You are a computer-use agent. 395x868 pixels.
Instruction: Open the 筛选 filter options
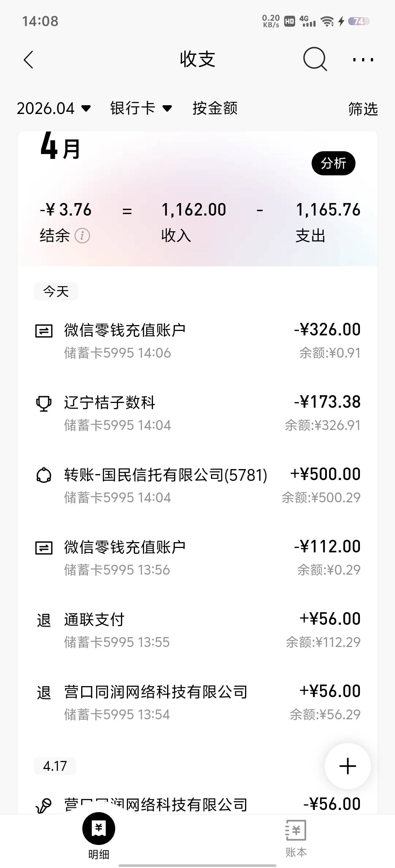[362, 109]
